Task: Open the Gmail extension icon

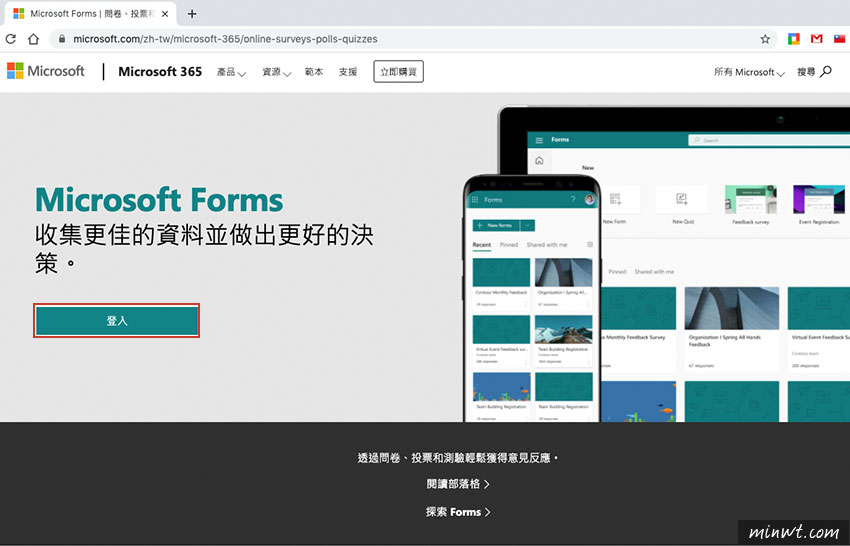Action: (x=816, y=38)
